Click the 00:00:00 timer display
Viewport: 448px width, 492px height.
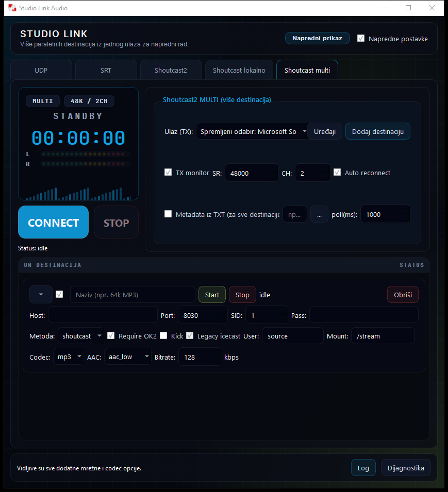pos(78,138)
